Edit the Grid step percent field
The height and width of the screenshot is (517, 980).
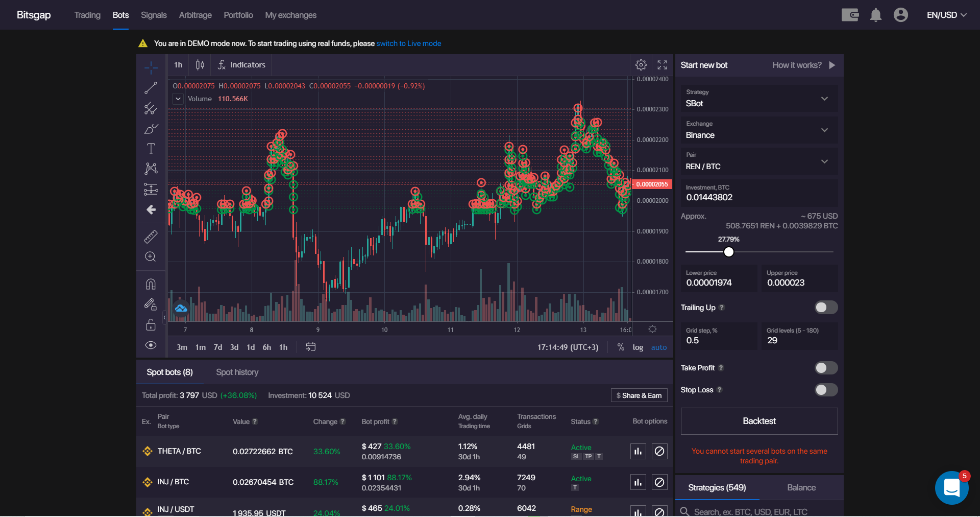point(719,336)
